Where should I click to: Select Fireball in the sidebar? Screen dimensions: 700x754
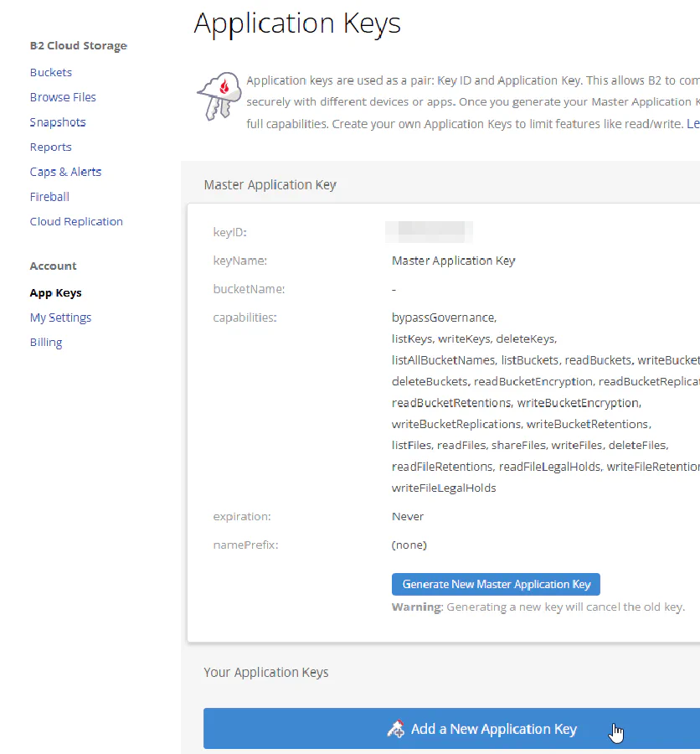coord(49,197)
